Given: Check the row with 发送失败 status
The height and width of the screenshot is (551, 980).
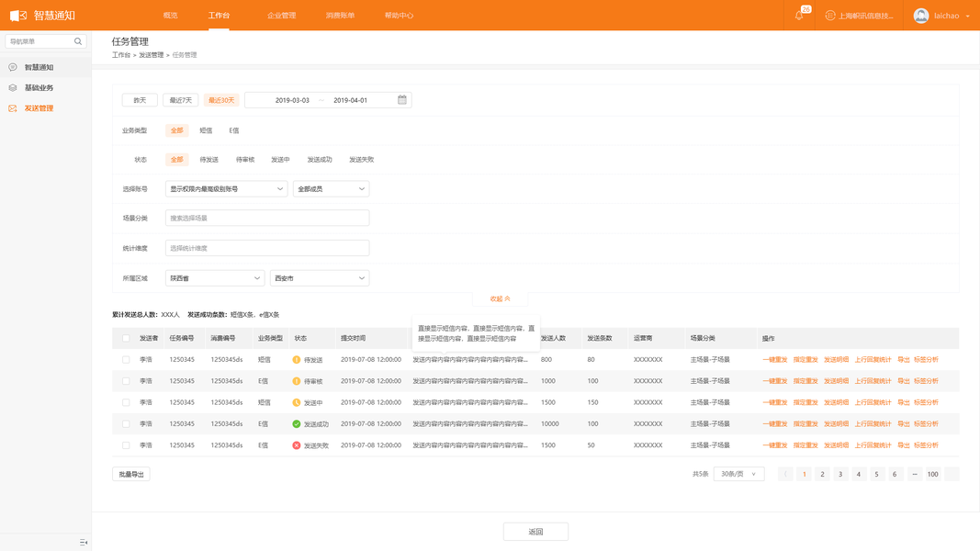Looking at the screenshot, I should point(126,445).
